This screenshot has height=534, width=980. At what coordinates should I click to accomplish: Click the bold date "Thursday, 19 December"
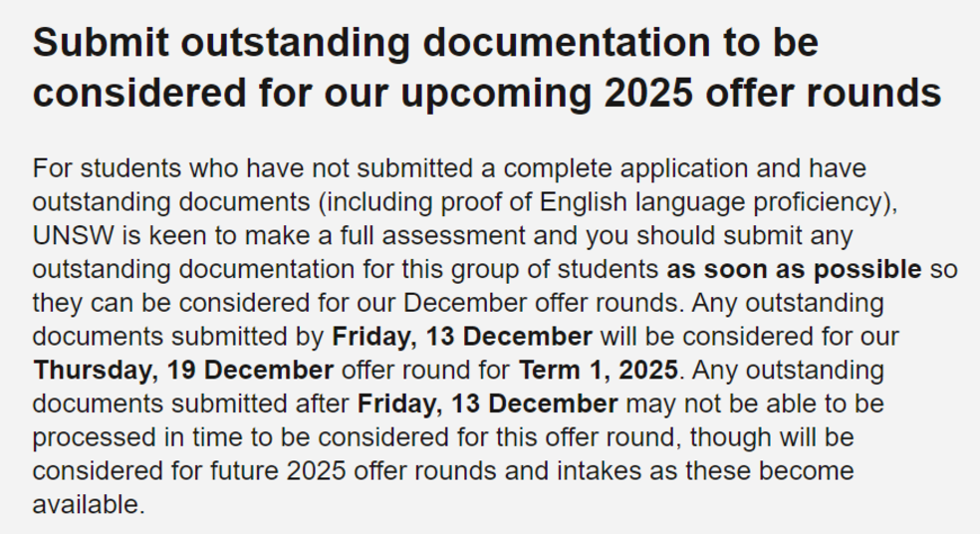tap(183, 371)
